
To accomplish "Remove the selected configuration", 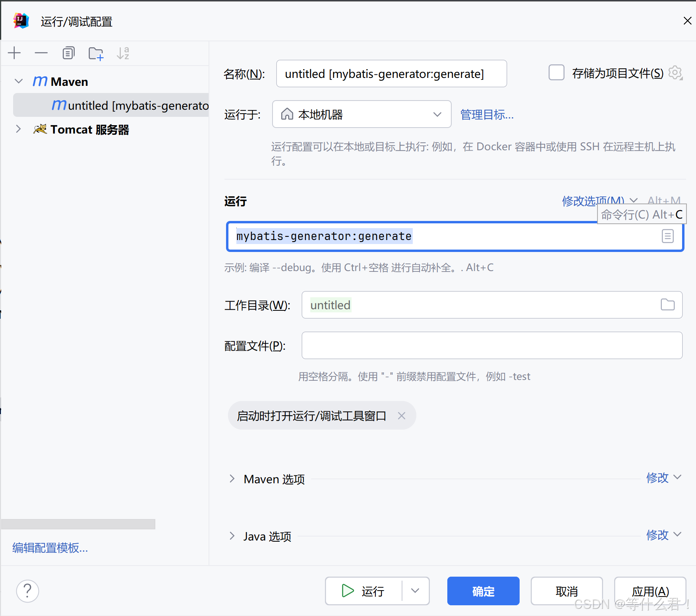I will pyautogui.click(x=41, y=53).
